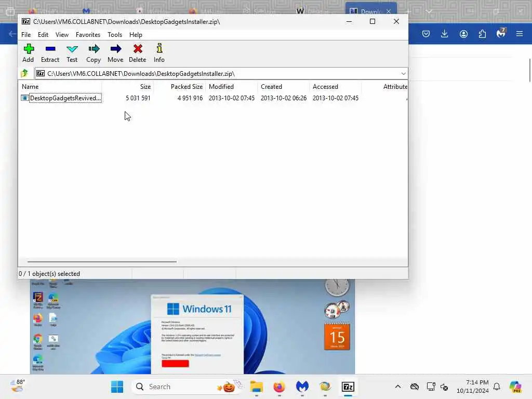Click the status bar objects selected text
This screenshot has width=532, height=399.
tap(49, 274)
